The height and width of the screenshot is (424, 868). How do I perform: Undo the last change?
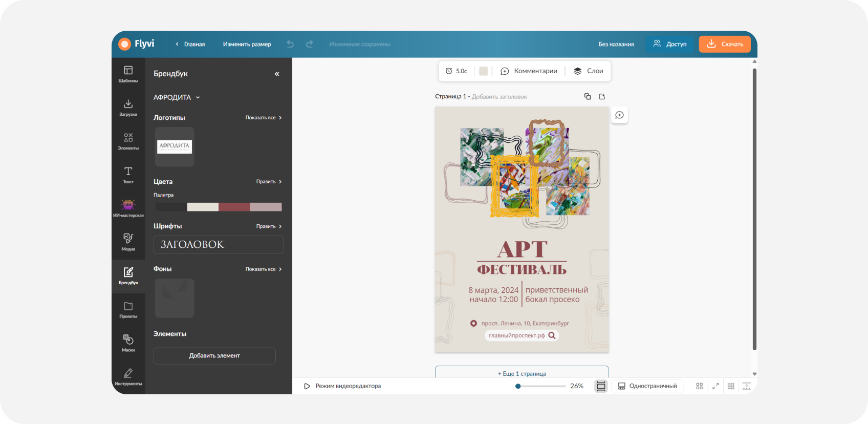pos(290,44)
